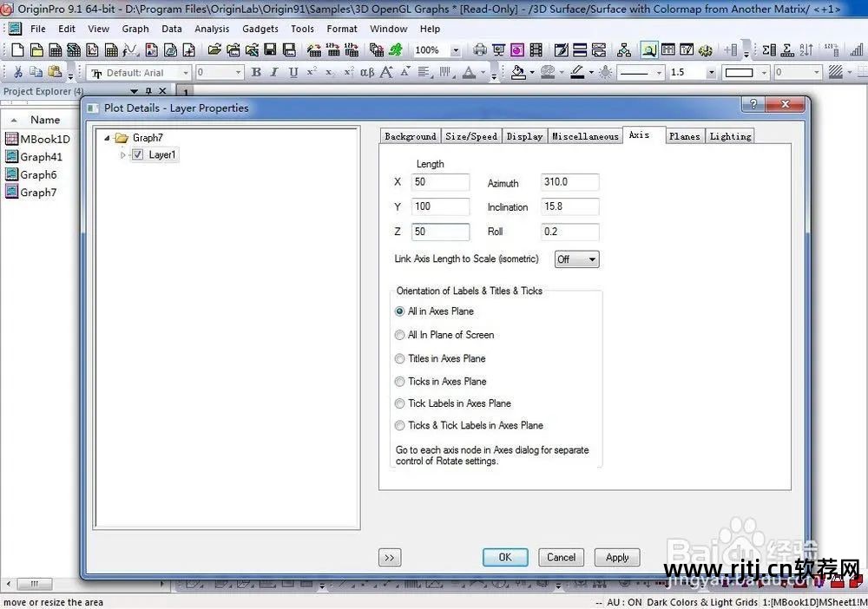Click the >> expand panel button
The width and height of the screenshot is (868, 609).
[390, 558]
